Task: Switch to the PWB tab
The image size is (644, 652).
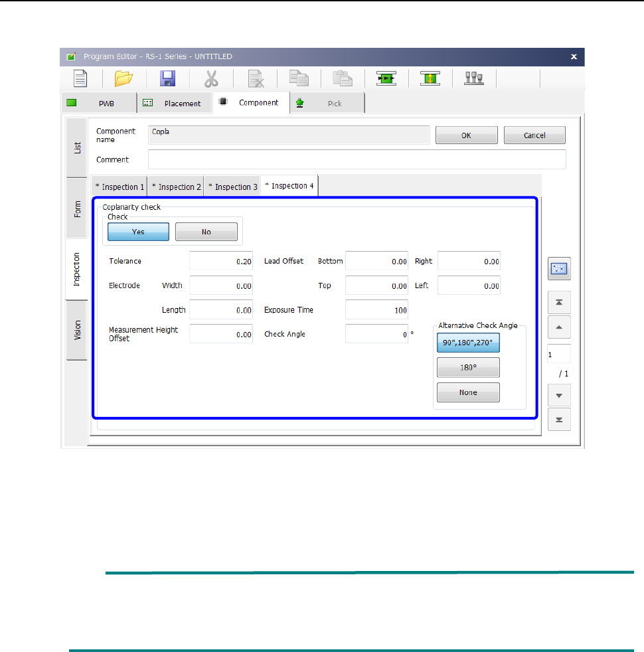Action: click(99, 103)
